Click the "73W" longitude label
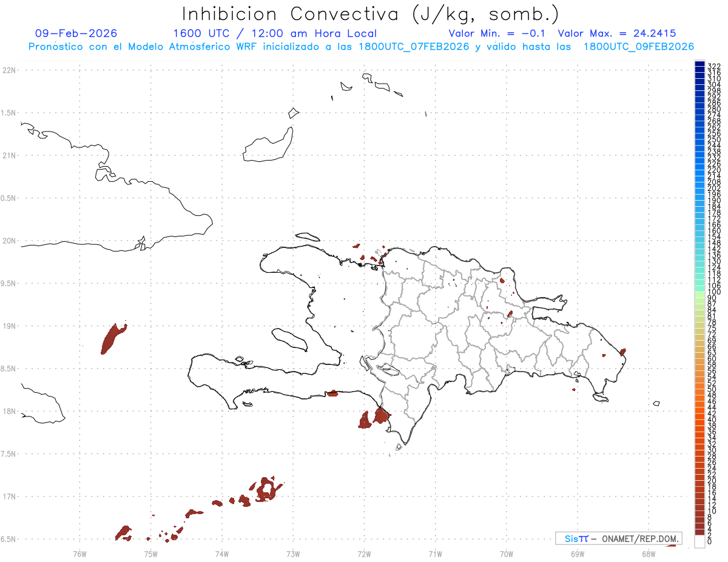 293,554
